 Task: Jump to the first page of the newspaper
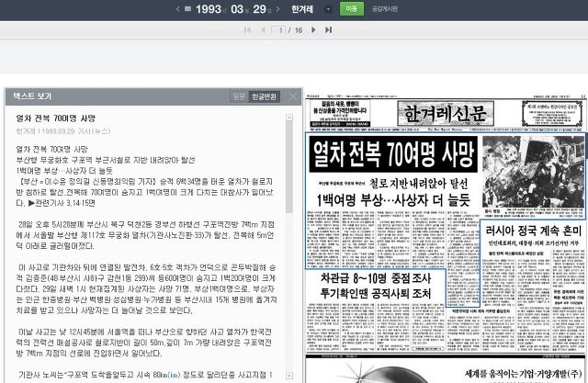tap(247, 30)
